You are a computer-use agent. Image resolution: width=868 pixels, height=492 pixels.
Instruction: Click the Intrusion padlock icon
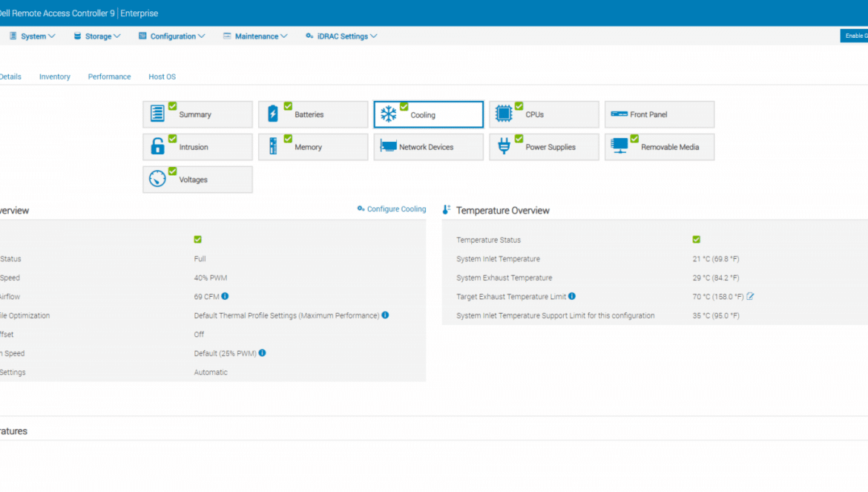click(x=157, y=146)
